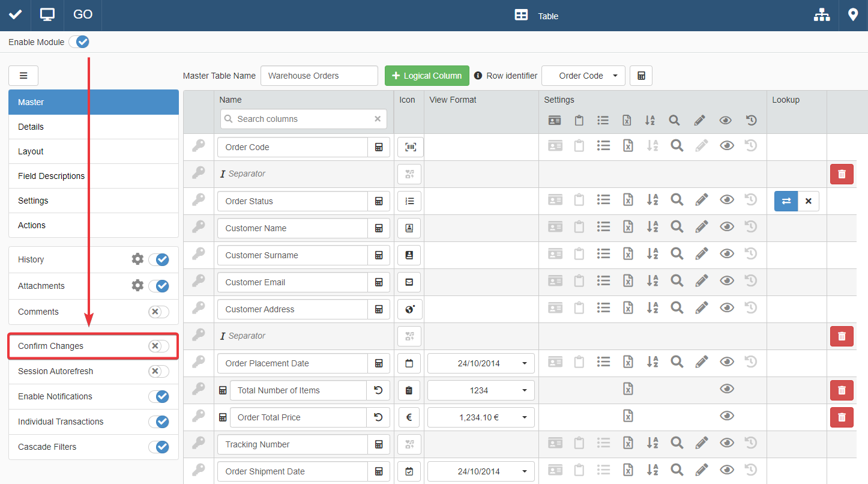The image size is (868, 484).
Task: Click the Search columns input field
Action: 303,119
